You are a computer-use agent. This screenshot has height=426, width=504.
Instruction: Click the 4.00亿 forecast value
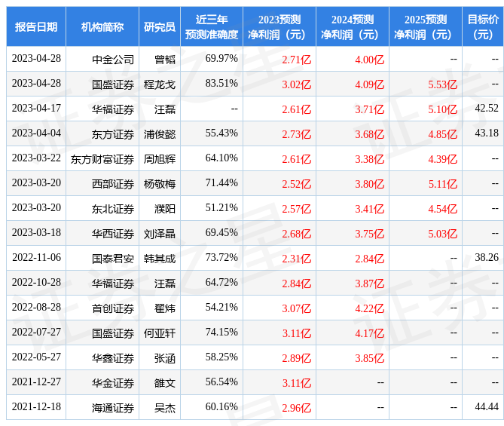(370, 60)
